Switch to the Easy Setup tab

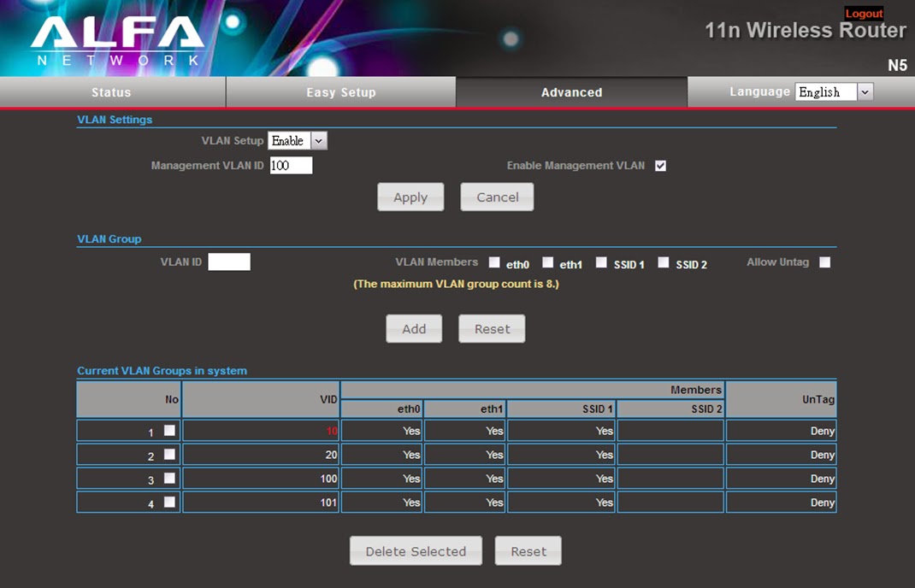(340, 92)
